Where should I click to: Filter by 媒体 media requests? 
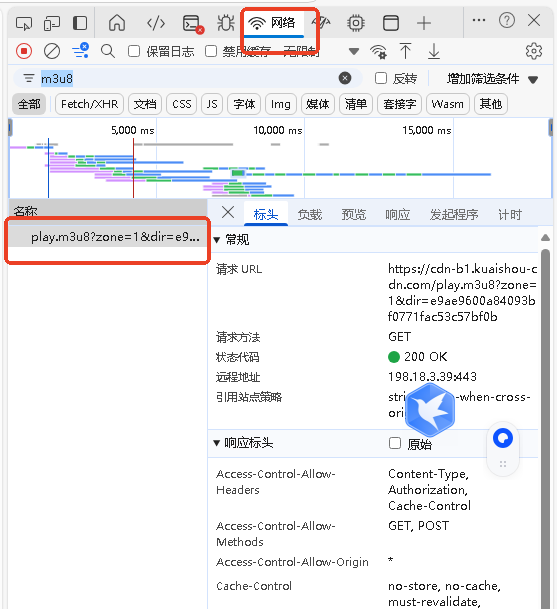[x=317, y=104]
